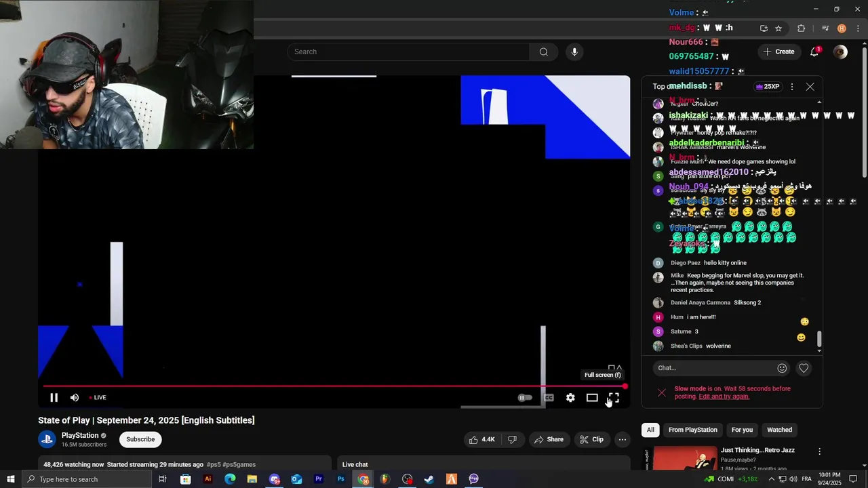Screen dimensions: 868x488
Task: Open the chat emoji picker
Action: pyautogui.click(x=782, y=368)
